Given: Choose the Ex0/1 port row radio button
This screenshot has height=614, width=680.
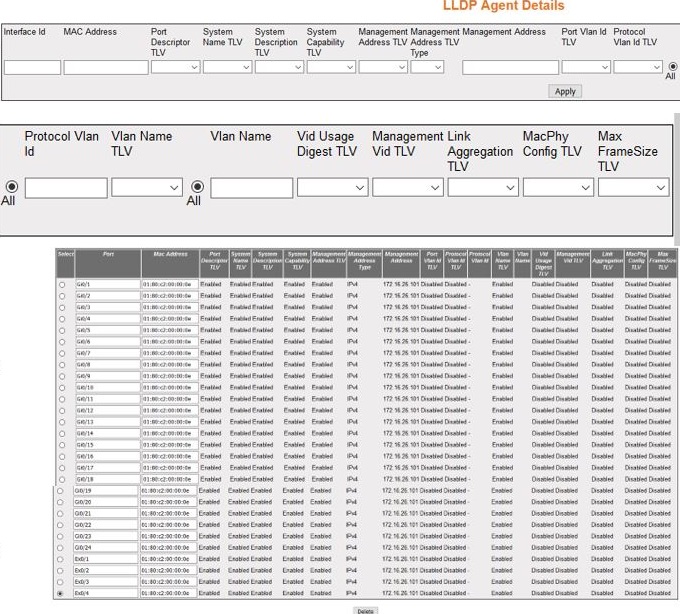Looking at the screenshot, I should point(62,559).
